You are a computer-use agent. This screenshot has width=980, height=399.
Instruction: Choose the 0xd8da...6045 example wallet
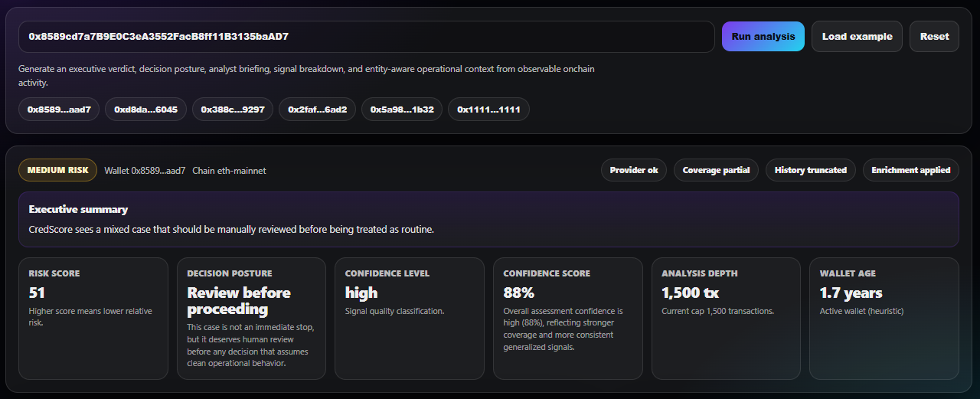tap(145, 110)
